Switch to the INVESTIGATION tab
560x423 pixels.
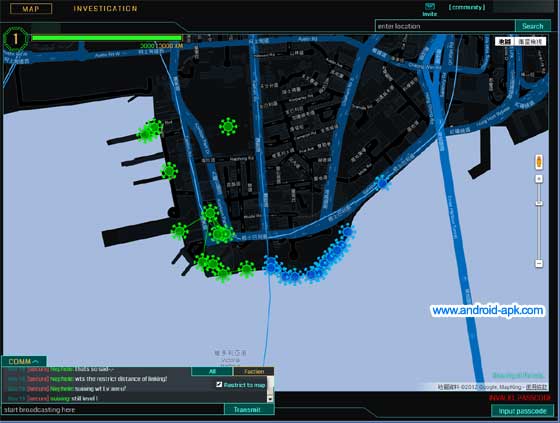click(105, 9)
